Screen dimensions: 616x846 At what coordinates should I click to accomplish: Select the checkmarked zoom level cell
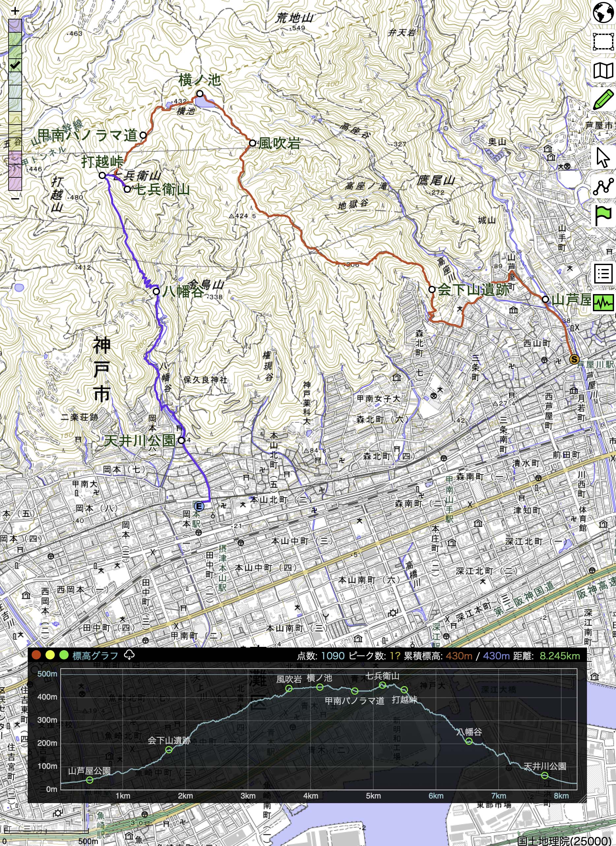tap(15, 65)
